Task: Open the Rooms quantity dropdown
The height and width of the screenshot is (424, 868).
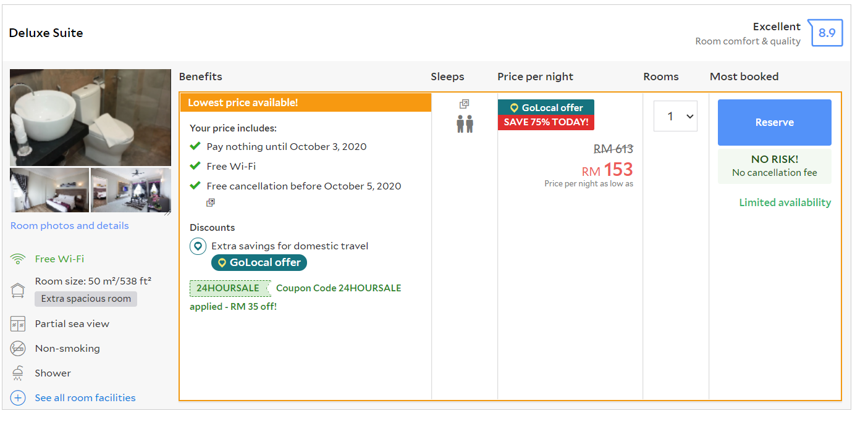Action: click(x=675, y=116)
